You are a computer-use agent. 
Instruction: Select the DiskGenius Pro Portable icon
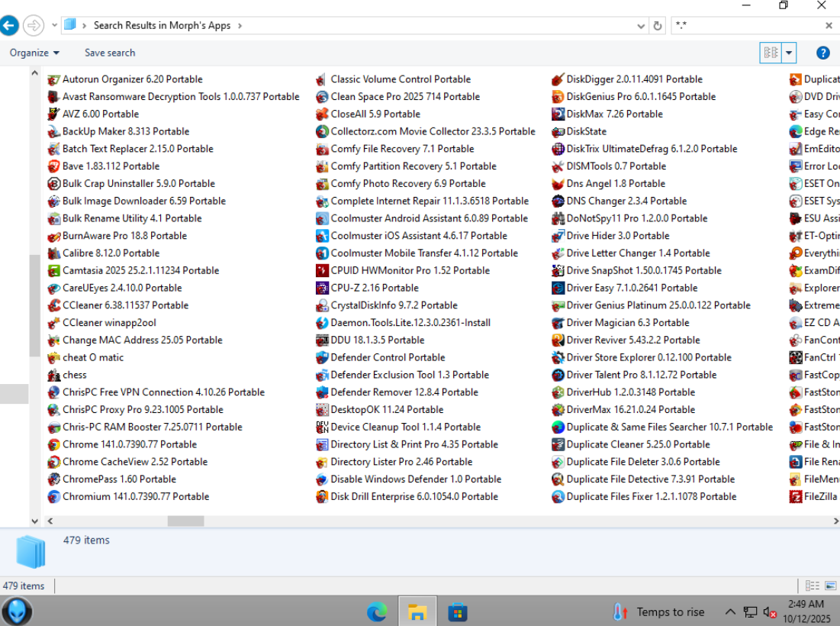point(558,96)
